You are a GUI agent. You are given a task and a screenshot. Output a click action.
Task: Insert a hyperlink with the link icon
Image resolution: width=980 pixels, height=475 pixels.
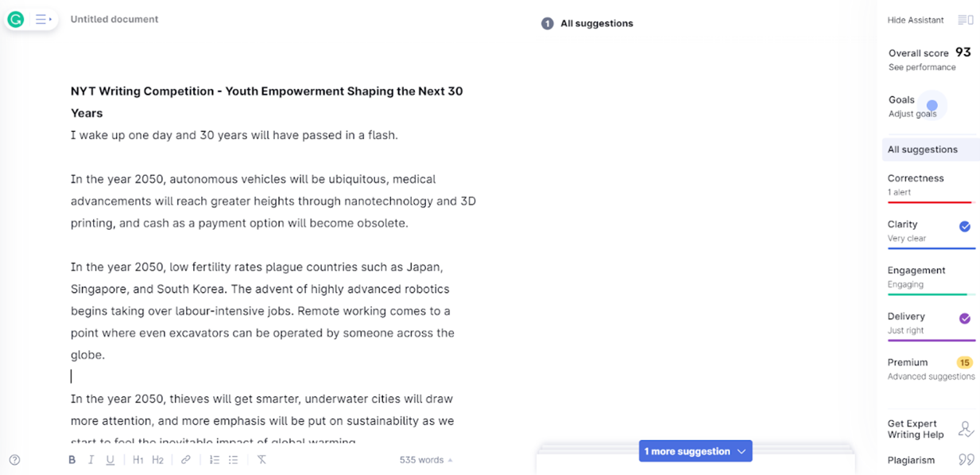click(x=186, y=460)
